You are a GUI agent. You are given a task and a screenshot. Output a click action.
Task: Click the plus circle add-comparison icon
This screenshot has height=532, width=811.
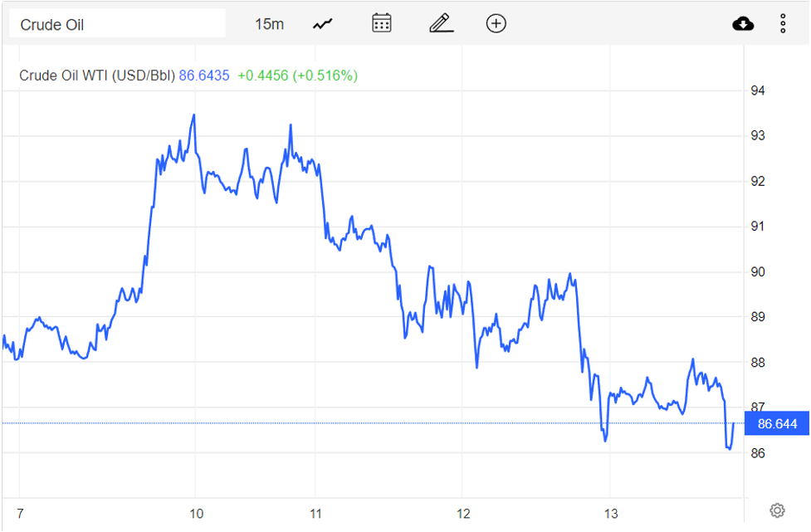click(496, 23)
